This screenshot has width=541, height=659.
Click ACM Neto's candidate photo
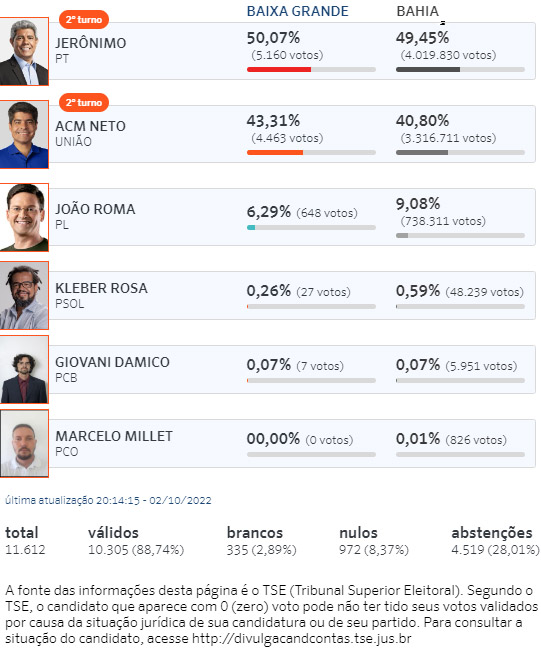pos(24,134)
